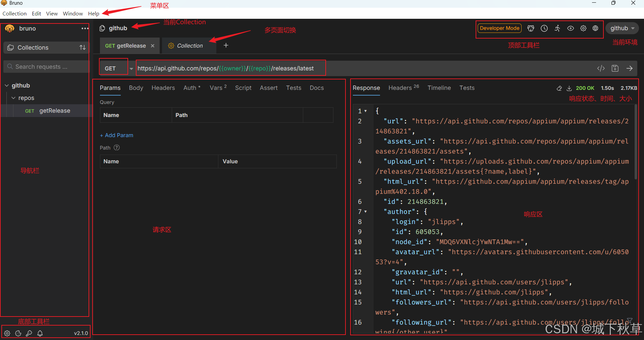Open the timeline clock icon in top toolbar
The image size is (644, 340).
tap(544, 29)
